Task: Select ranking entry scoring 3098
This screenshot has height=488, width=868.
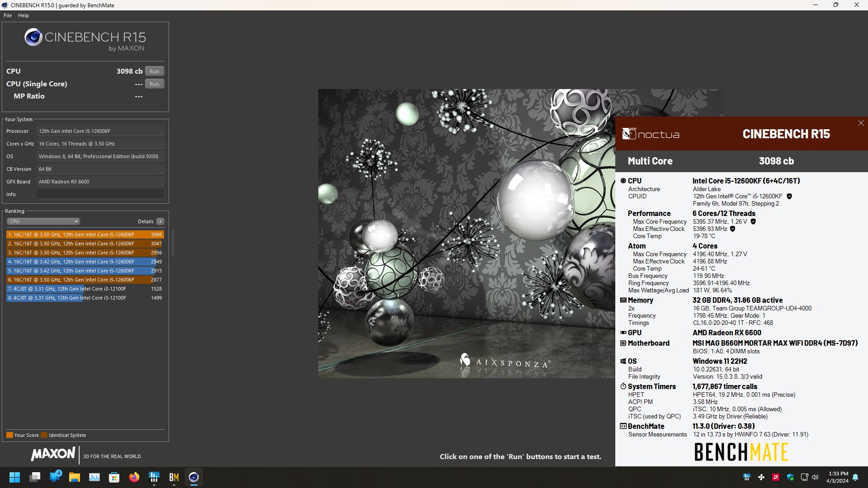Action: (85, 235)
